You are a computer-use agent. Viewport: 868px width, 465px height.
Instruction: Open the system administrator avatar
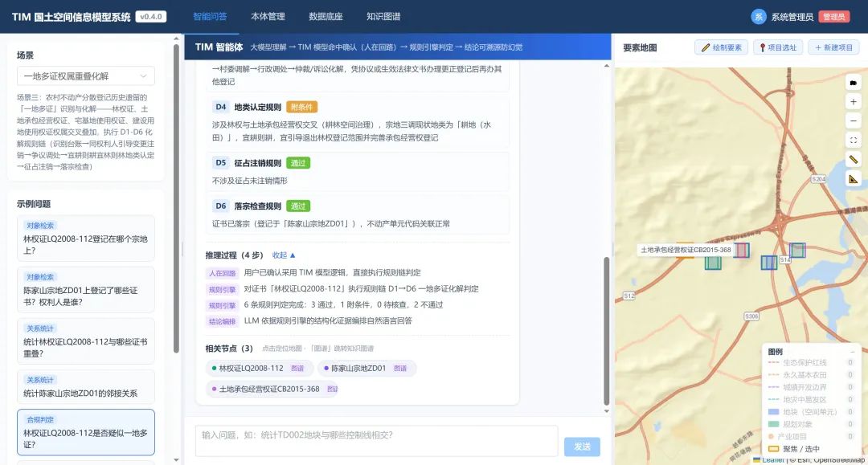759,17
